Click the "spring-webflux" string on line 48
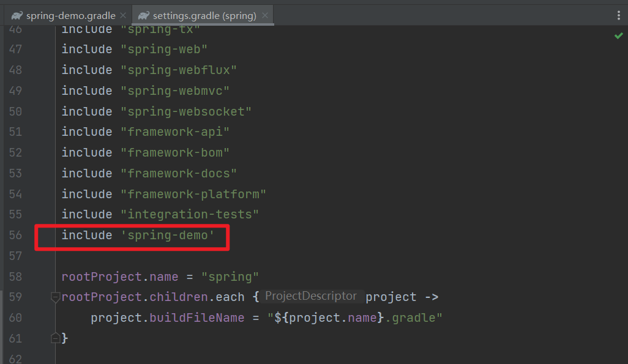The image size is (628, 364). 178,70
